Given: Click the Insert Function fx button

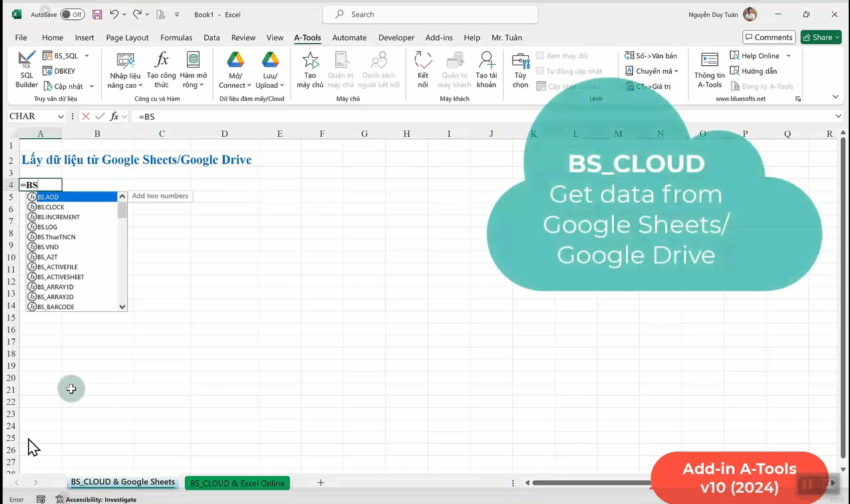Looking at the screenshot, I should (x=114, y=116).
